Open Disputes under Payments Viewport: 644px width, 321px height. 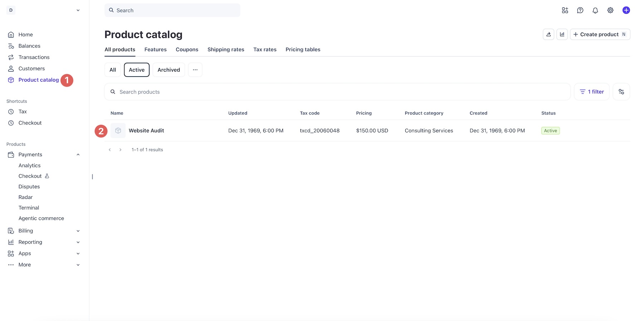click(29, 187)
